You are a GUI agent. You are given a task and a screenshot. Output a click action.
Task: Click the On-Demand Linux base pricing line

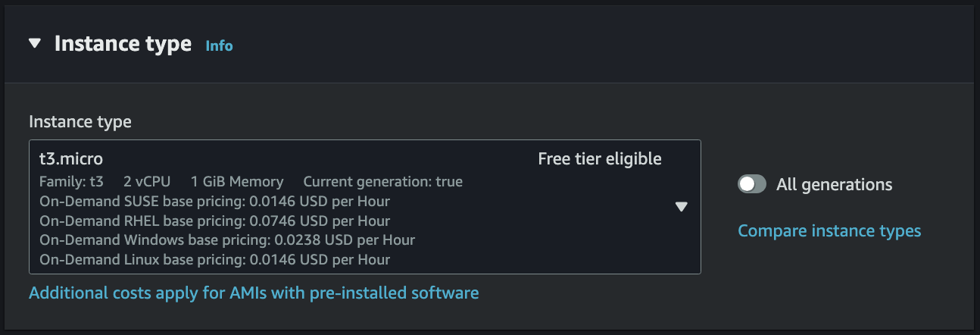tap(214, 260)
